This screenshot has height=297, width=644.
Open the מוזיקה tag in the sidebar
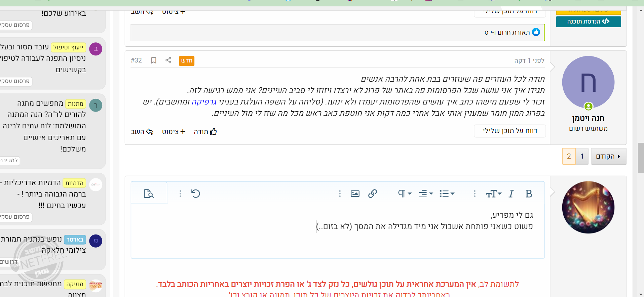point(75,285)
